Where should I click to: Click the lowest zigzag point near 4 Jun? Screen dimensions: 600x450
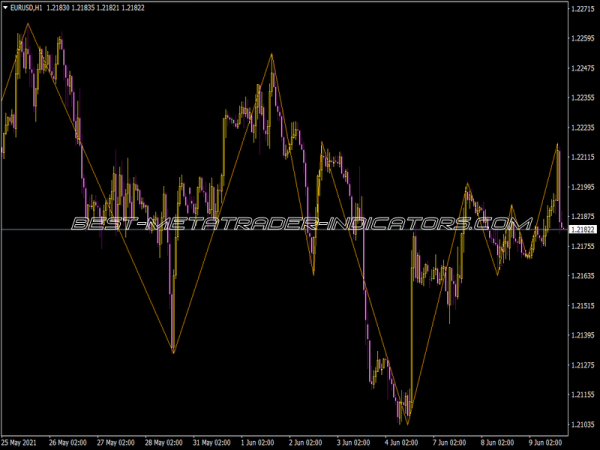pyautogui.click(x=407, y=424)
